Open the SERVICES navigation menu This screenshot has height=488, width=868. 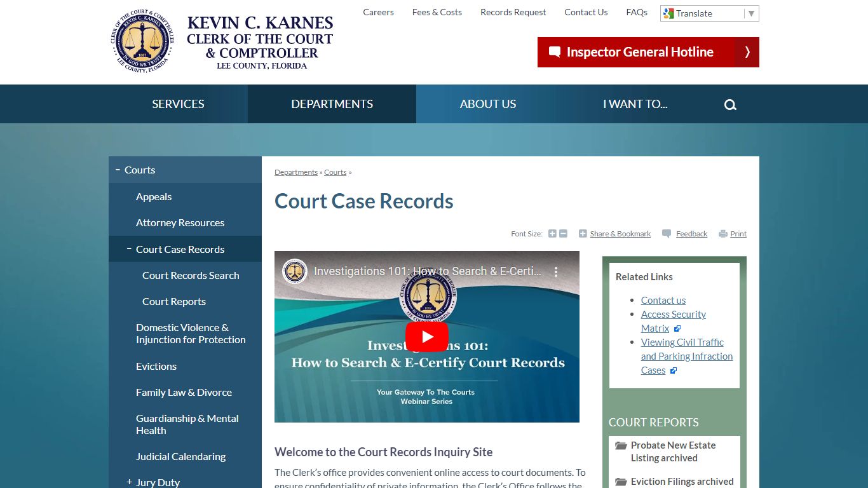click(178, 104)
